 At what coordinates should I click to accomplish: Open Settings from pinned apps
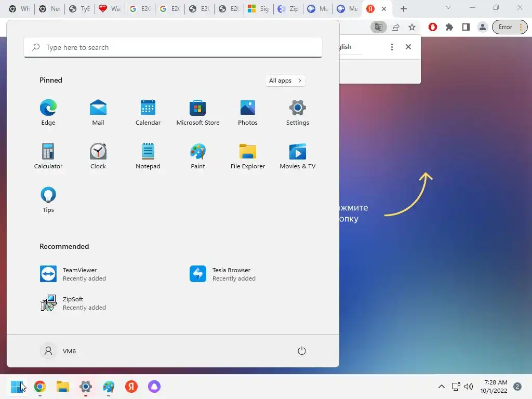[298, 113]
